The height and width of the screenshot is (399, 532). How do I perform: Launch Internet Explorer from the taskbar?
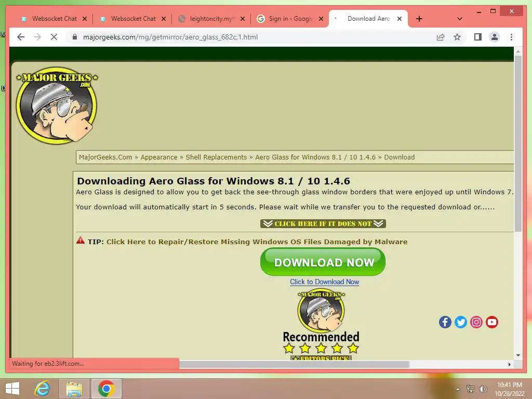[43, 389]
